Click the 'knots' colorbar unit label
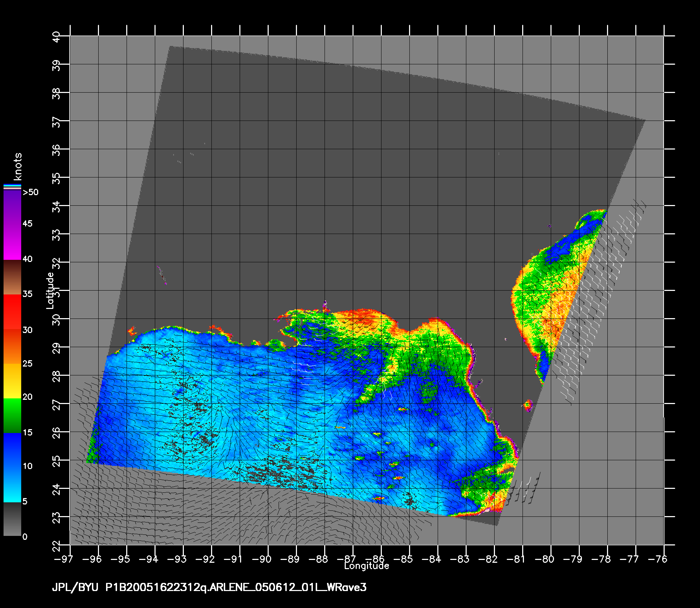This screenshot has width=700, height=608. pos(17,167)
